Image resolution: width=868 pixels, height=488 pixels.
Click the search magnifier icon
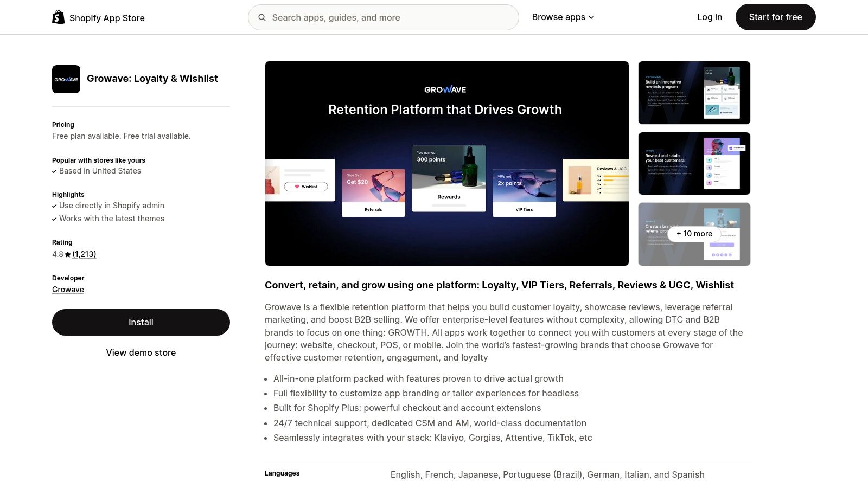pos(262,17)
